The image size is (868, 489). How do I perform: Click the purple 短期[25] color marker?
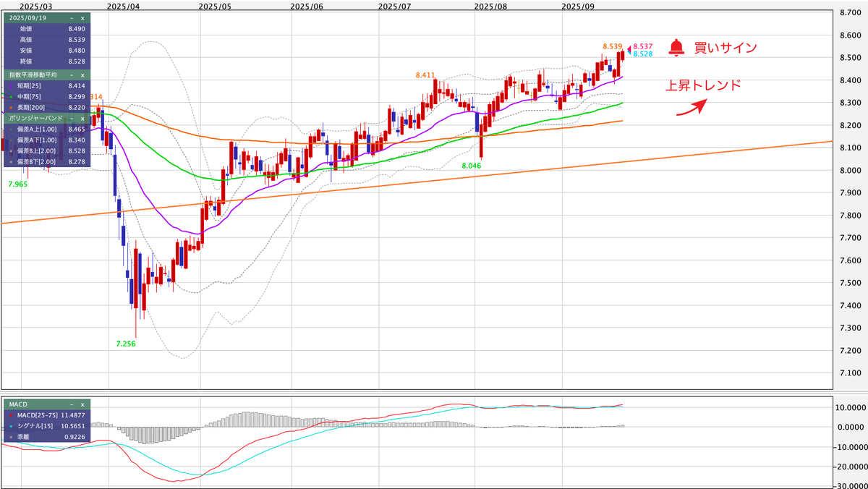(x=11, y=85)
